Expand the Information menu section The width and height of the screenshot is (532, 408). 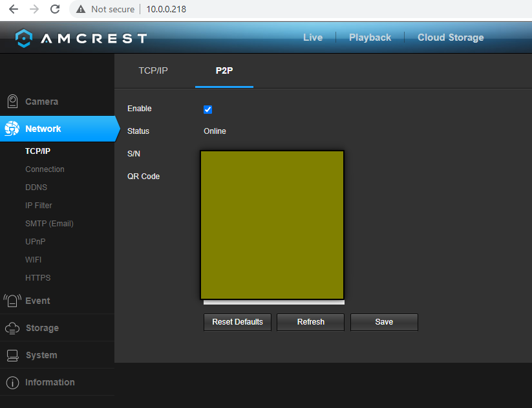click(57, 382)
